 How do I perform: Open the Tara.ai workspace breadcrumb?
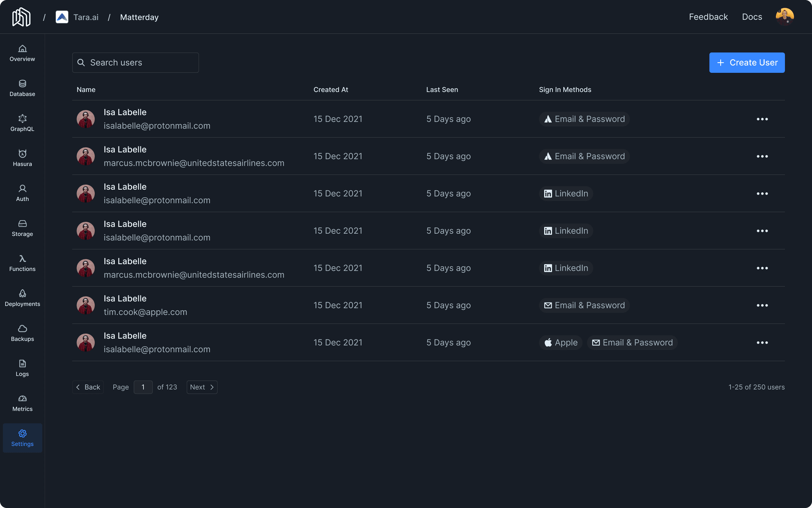pyautogui.click(x=86, y=17)
